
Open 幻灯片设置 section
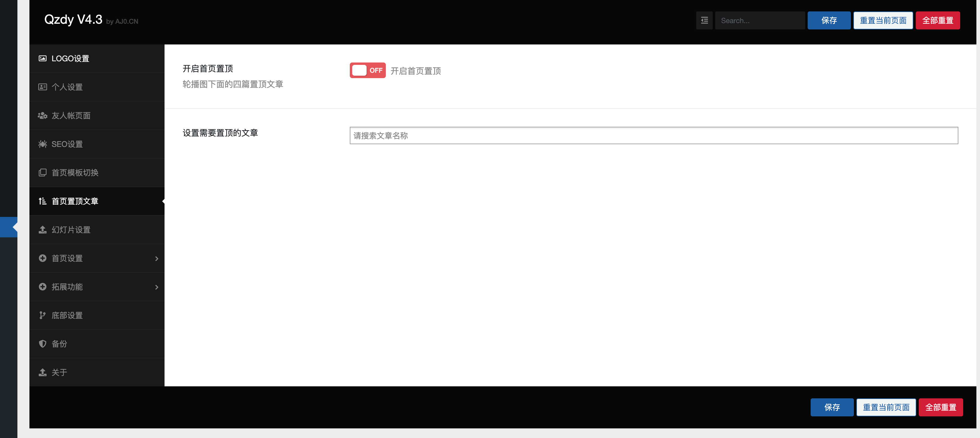pos(97,230)
